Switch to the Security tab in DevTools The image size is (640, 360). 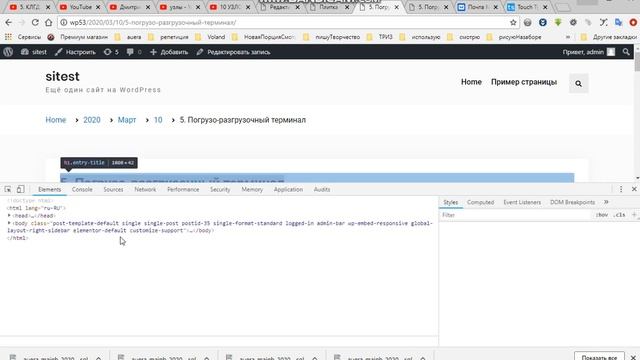(220, 189)
